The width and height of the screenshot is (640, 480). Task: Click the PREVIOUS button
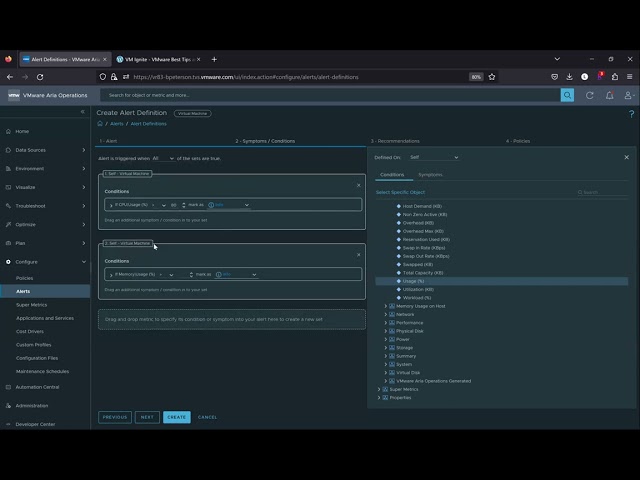coord(115,417)
